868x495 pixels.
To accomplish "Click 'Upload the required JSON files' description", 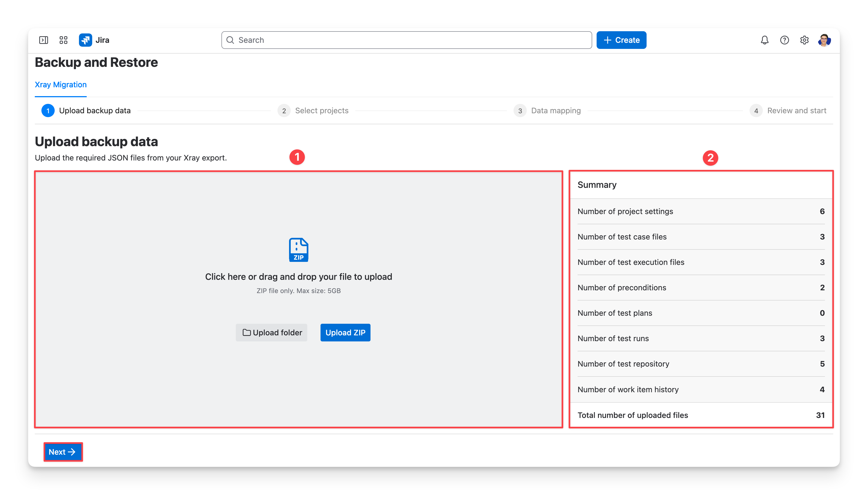I will [131, 158].
